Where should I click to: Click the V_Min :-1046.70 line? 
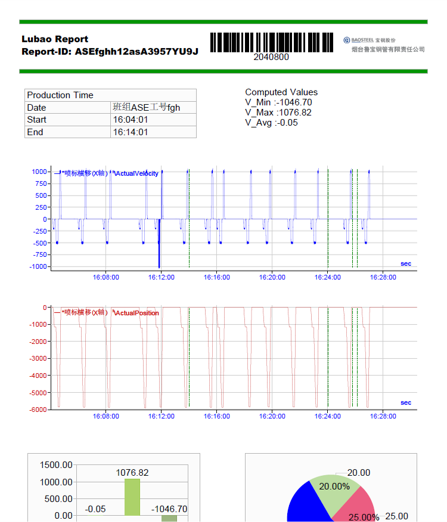click(x=278, y=102)
